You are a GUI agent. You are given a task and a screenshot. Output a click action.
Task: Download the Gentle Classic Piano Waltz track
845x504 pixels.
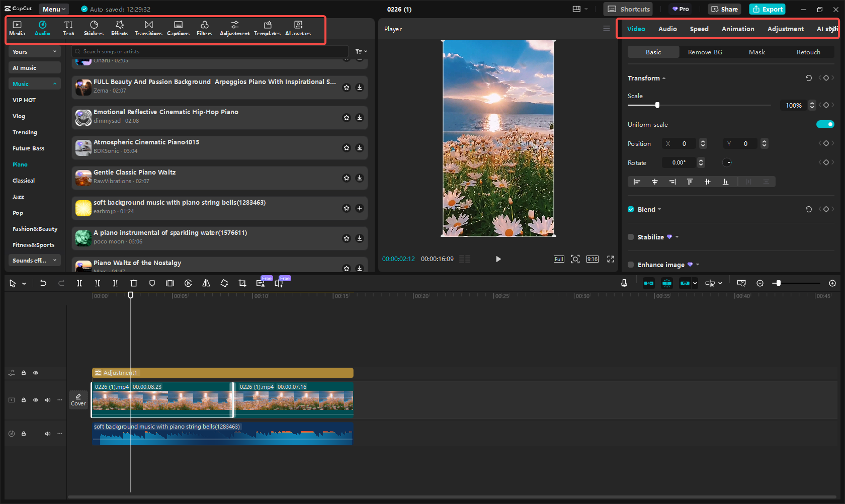pos(360,178)
